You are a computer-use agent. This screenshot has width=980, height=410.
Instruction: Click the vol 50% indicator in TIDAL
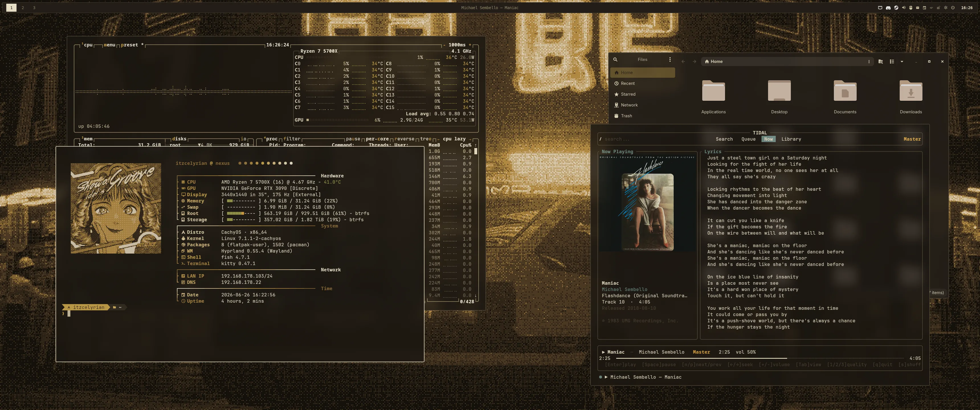[746, 352]
